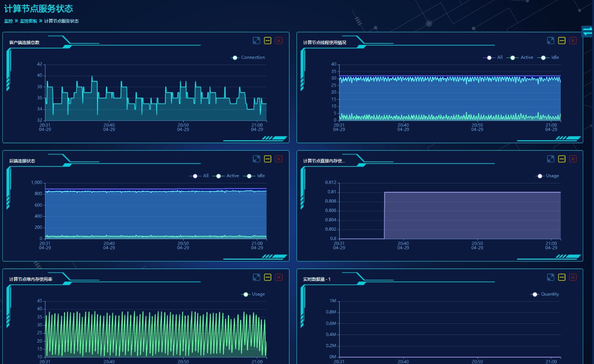Click the 计算节点堆内存使用率 panel title
This screenshot has height=364, width=594.
(31, 279)
